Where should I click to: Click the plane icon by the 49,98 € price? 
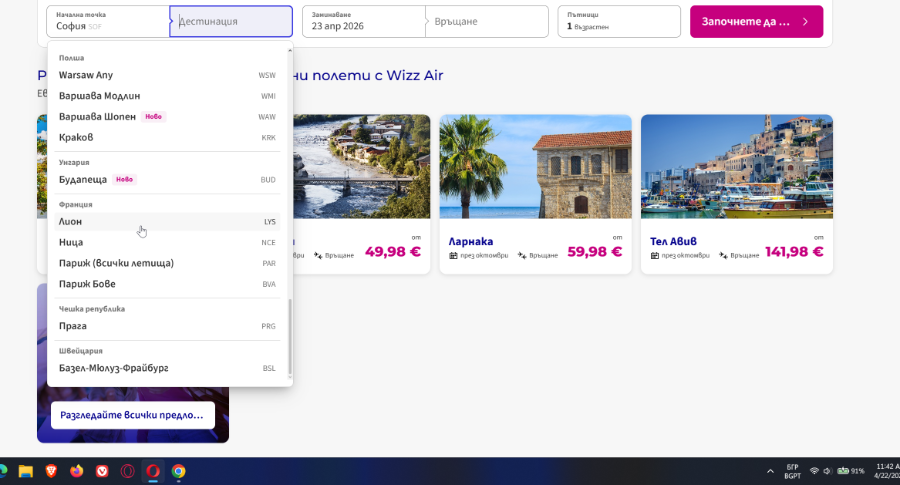pos(318,255)
